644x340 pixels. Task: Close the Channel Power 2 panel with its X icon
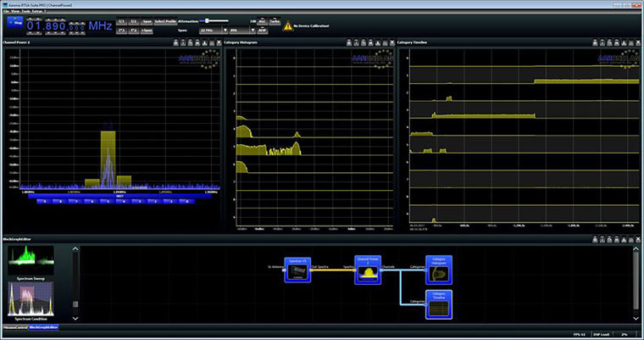coord(219,42)
